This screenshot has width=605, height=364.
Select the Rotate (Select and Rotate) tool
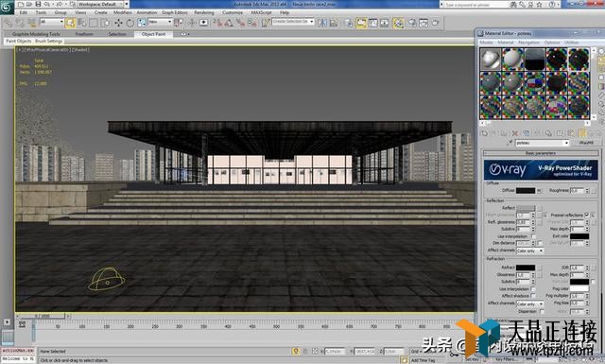point(130,23)
